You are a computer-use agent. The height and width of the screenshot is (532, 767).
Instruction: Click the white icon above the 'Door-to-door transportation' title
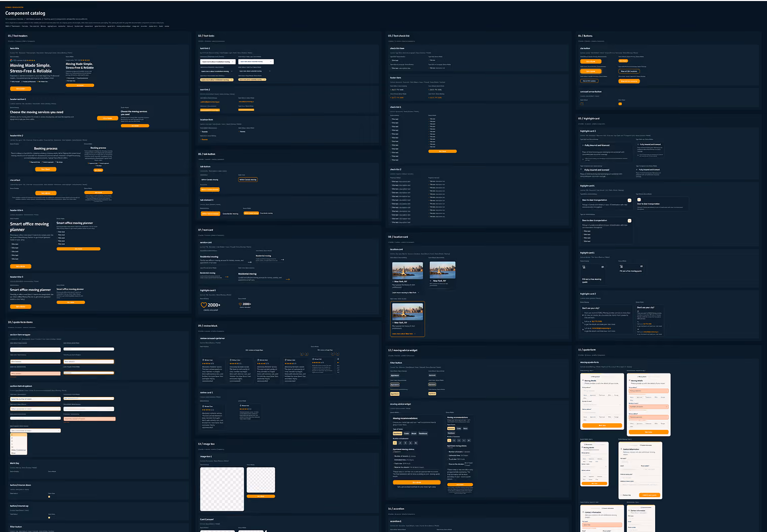[x=639, y=200]
